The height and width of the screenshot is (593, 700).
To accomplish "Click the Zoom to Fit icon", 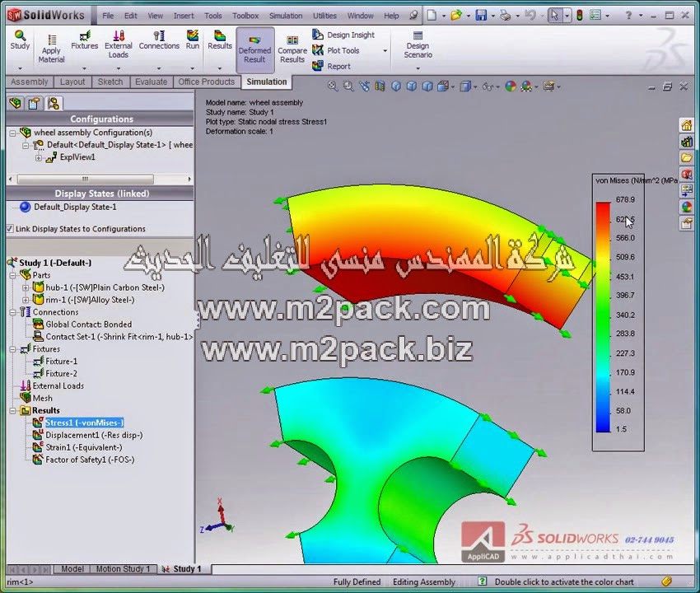I will 333,86.
